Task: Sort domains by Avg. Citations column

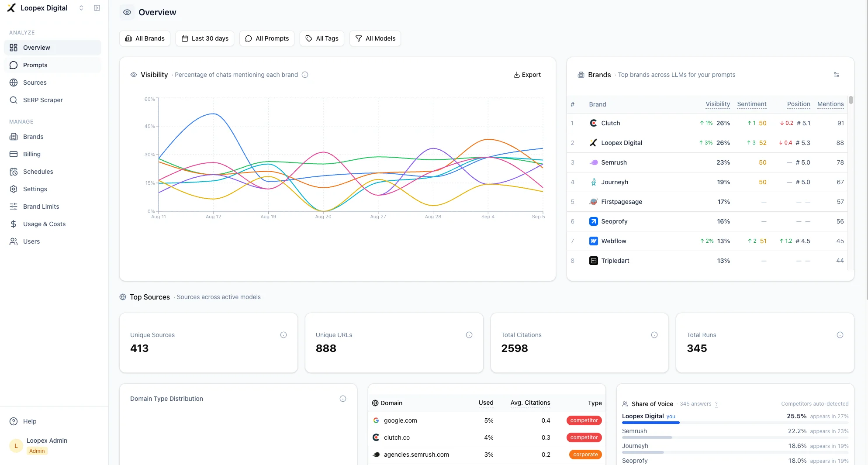Action: coord(530,403)
